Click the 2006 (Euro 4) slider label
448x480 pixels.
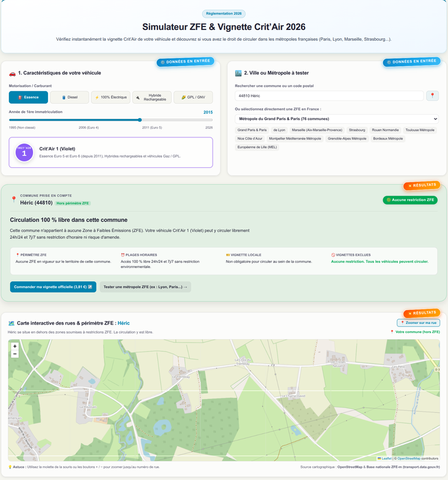(x=88, y=128)
